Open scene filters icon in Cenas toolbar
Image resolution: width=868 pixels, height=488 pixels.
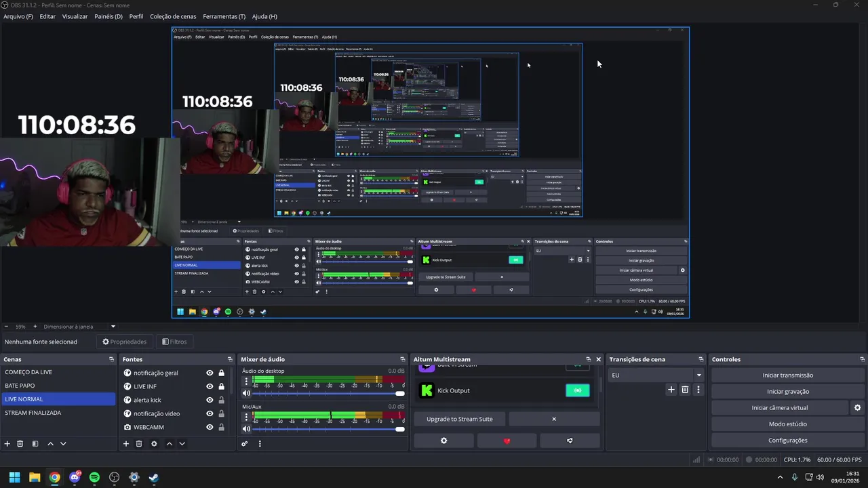click(x=35, y=444)
